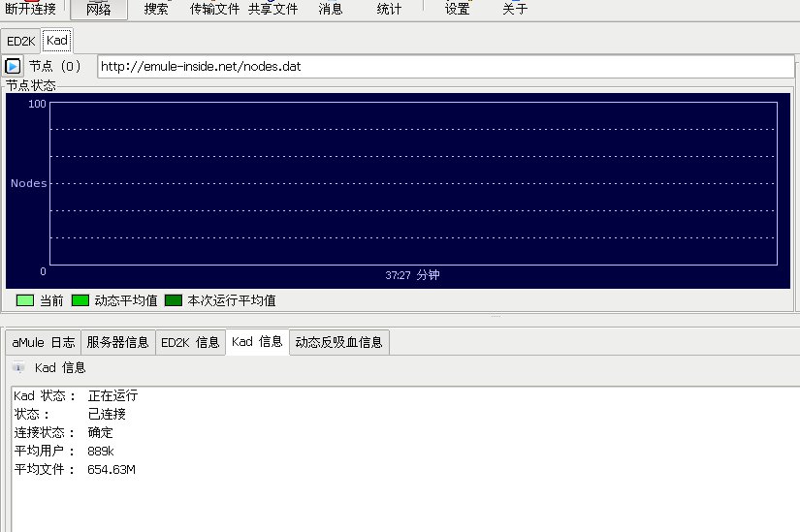Open 动态反吸血信息 tab
Viewport: 800px width, 532px height.
click(338, 342)
